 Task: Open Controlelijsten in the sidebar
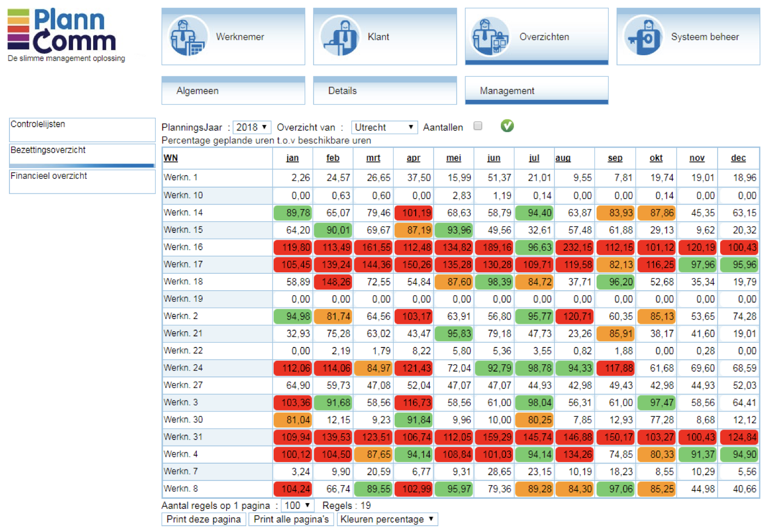pyautogui.click(x=82, y=129)
